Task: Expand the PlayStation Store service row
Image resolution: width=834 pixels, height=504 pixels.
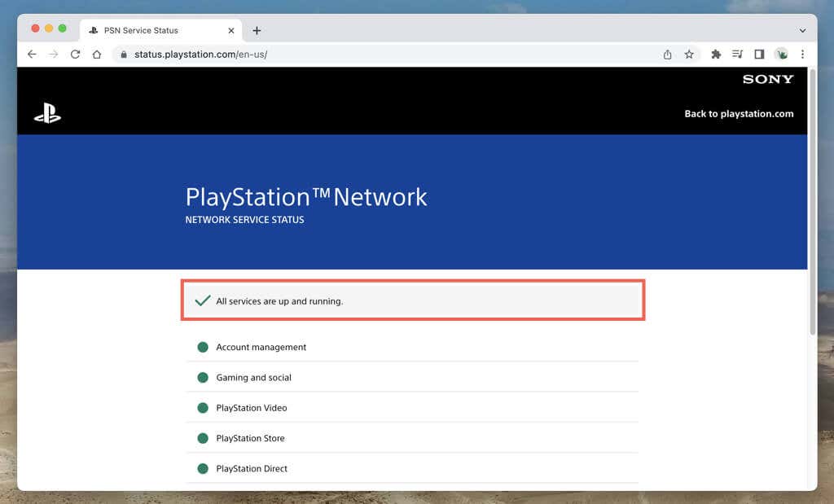Action: pos(249,438)
